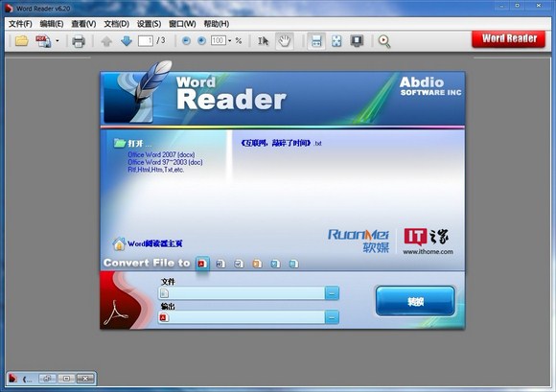Screen dimensions: 556x392
Task: Open the 帮助(H) menu
Action: (217, 24)
